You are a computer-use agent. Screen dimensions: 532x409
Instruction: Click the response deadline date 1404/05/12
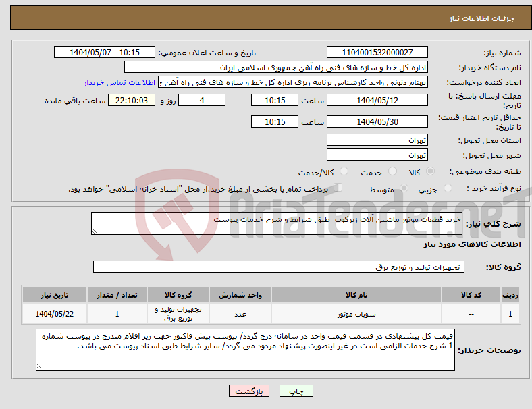[377, 100]
